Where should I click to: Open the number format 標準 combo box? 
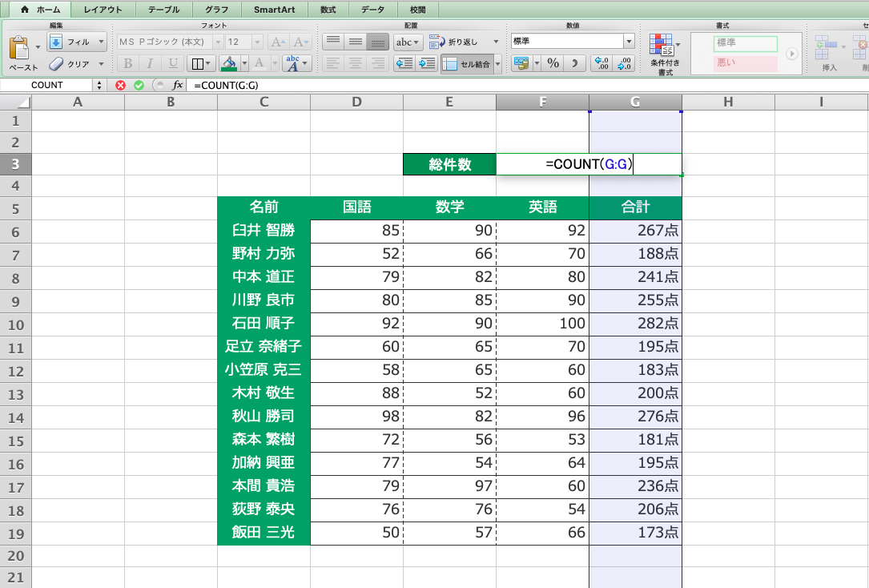(x=573, y=41)
